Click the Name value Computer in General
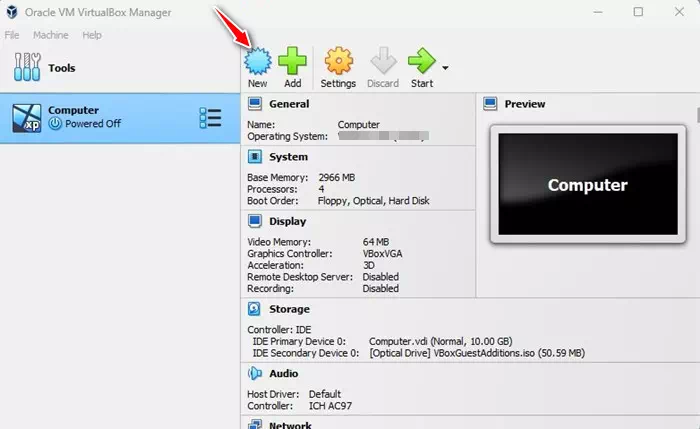Viewport: 700px width, 429px height. point(358,125)
